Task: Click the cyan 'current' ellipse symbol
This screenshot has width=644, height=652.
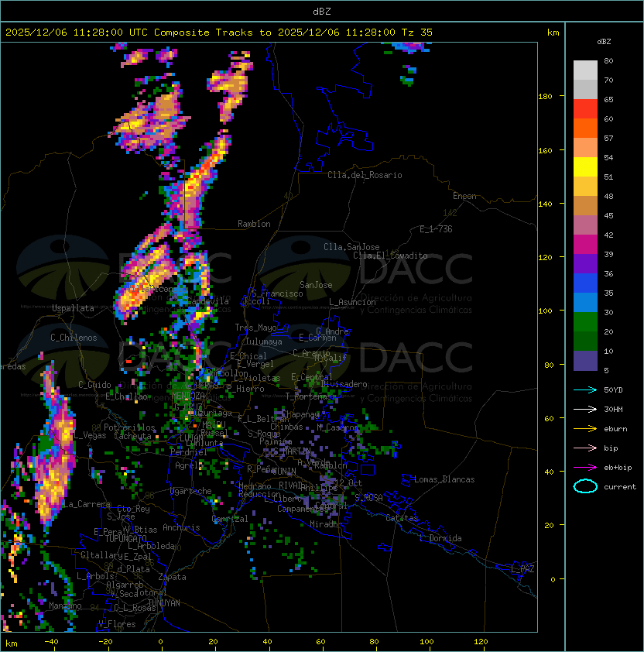Action: 585,486
